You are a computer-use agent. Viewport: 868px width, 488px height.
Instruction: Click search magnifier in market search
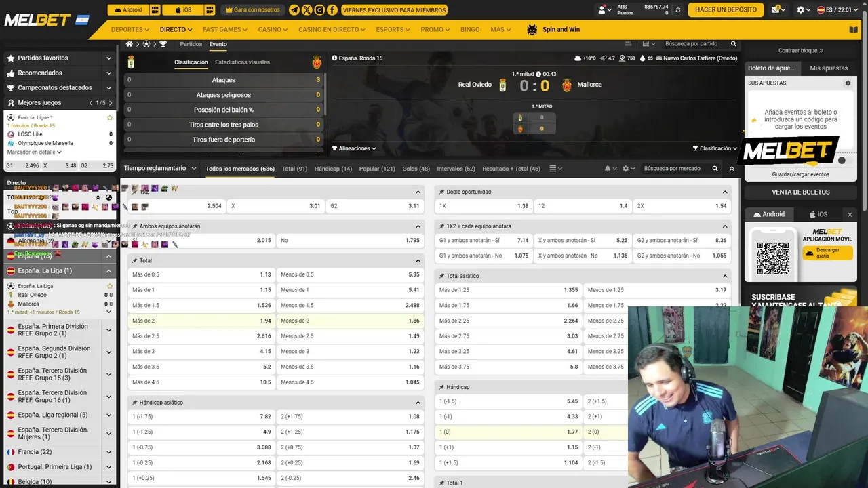coord(715,169)
